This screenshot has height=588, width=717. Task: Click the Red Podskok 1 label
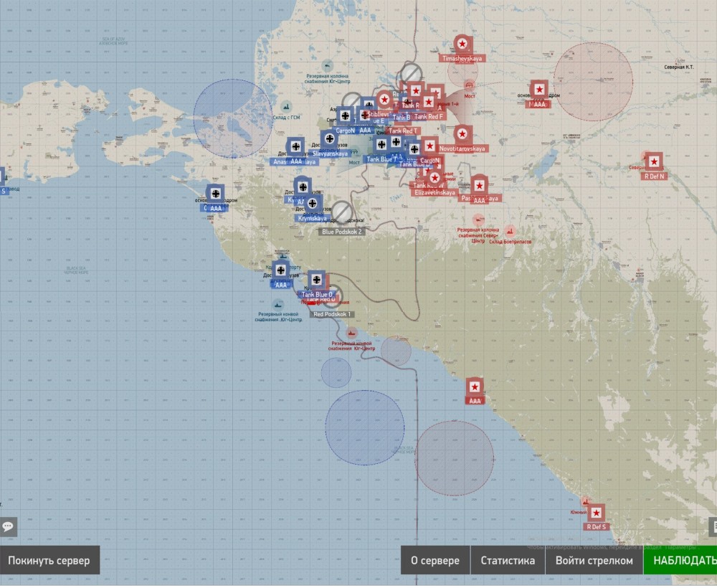[x=332, y=315]
